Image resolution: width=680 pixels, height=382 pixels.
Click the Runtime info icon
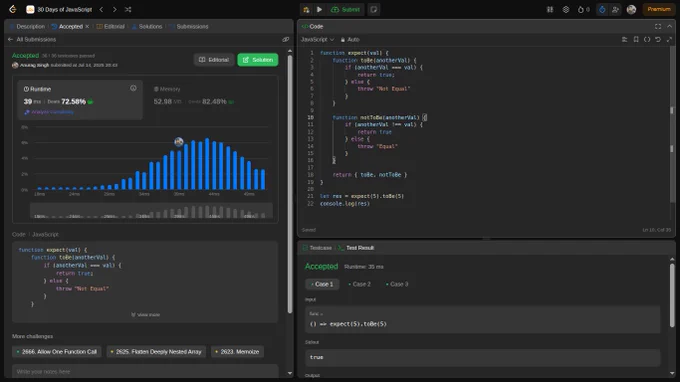(133, 88)
